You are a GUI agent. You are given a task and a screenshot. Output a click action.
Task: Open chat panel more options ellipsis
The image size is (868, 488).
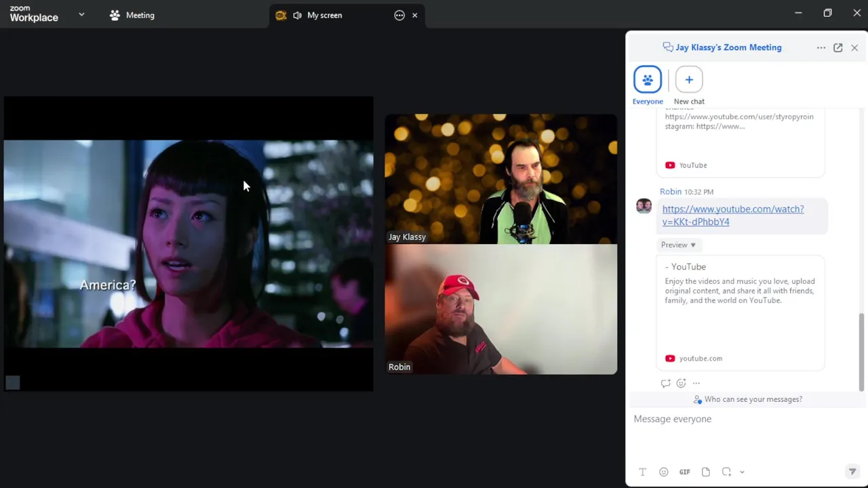(x=821, y=47)
